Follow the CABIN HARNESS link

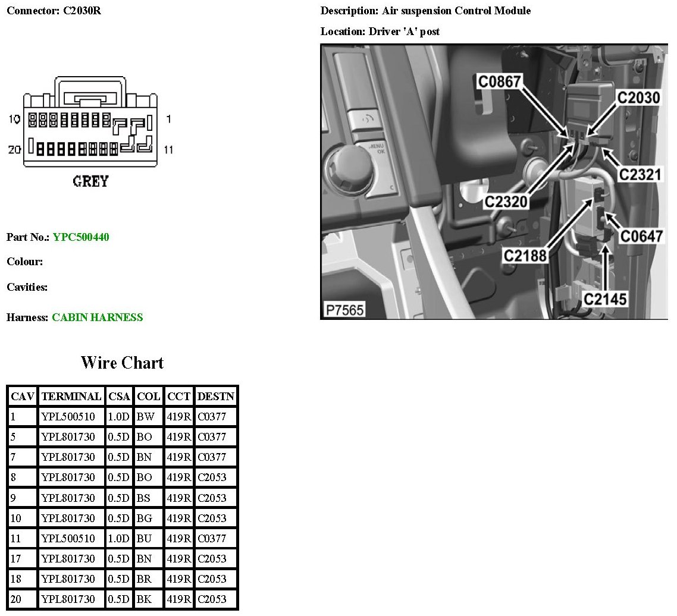[97, 318]
